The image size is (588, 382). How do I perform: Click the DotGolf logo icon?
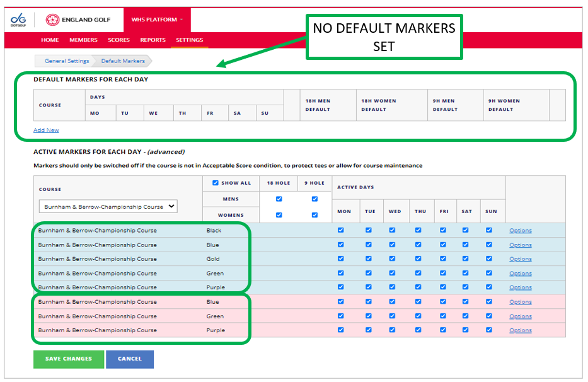tap(18, 20)
